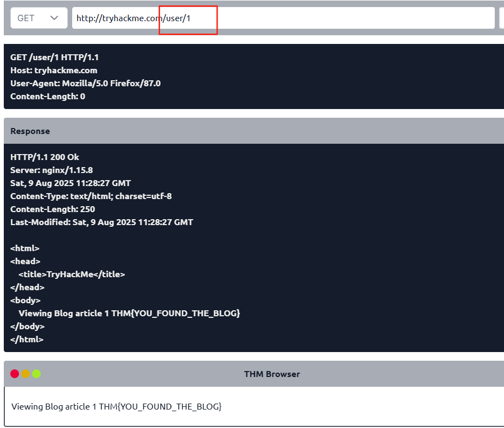
Task: Click the red dot in THM Browser
Action: (x=15, y=374)
